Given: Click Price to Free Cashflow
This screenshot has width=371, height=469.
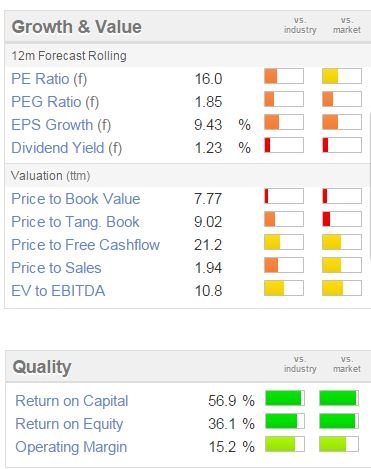Looking at the screenshot, I should (x=86, y=245).
